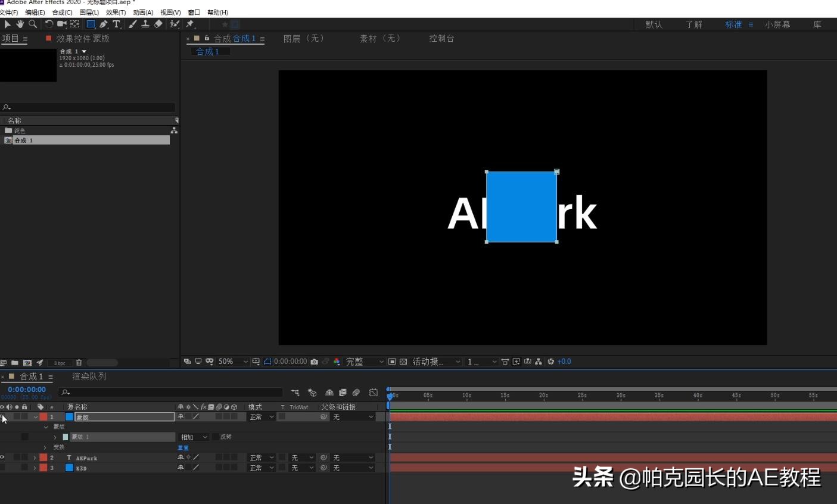Lock the 蒙版 layer
Viewport: 837px width, 504px height.
click(x=24, y=416)
